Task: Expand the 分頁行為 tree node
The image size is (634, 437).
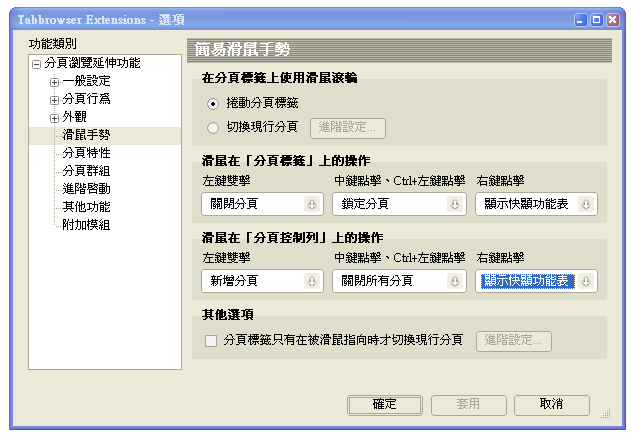Action: (x=54, y=100)
